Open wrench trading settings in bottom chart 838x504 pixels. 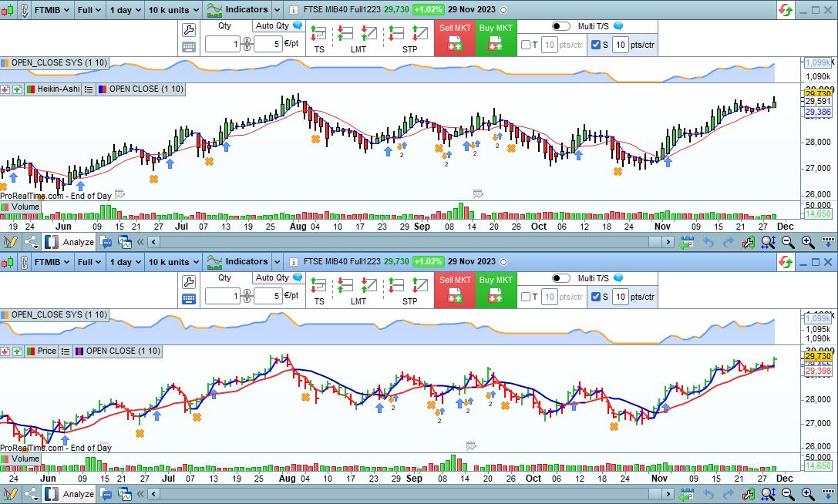189,281
